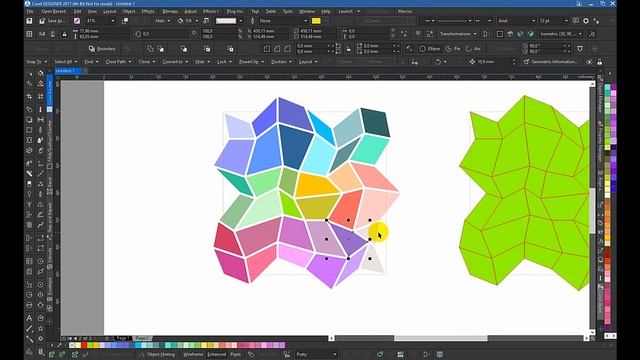
Task: Click the Save icon in the toolbar
Action: [x=29, y=21]
